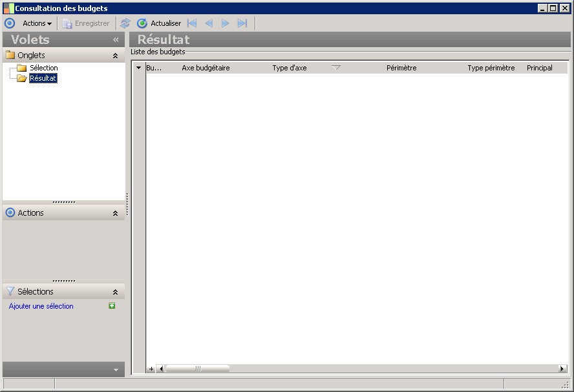Sort by Type périmètre column header
Screen dimensions: 574x392
[x=491, y=68]
